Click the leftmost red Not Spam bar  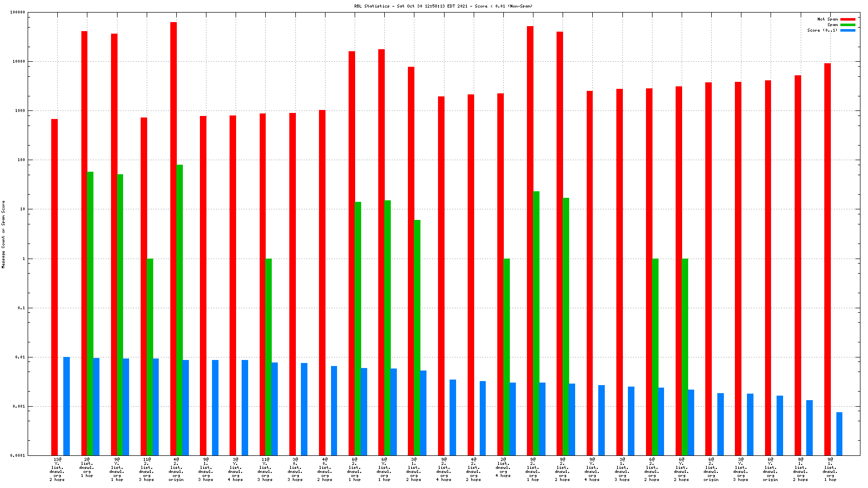[54, 287]
